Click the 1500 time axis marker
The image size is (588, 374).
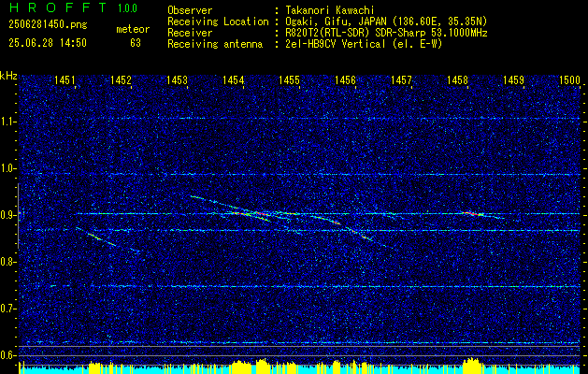569,80
